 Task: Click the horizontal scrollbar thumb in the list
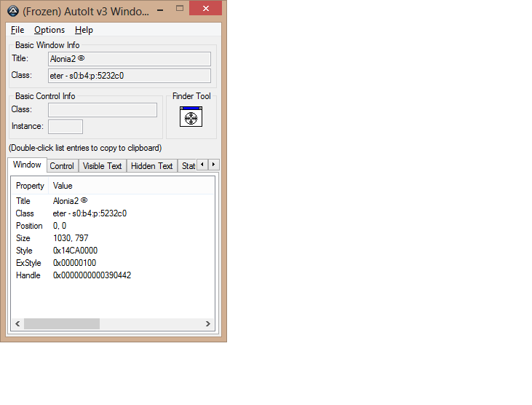(x=61, y=323)
